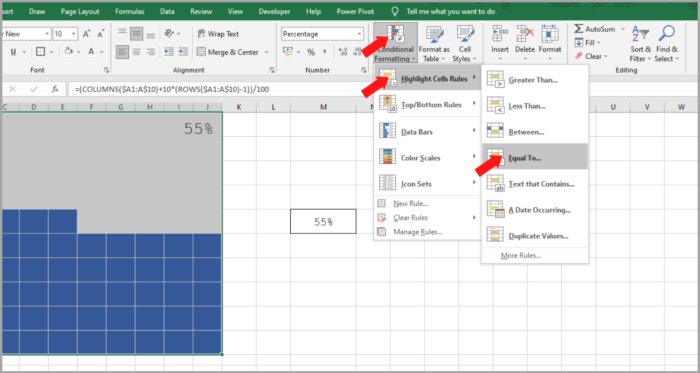Open Cell Styles gallery
The width and height of the screenshot is (700, 373).
click(x=465, y=43)
